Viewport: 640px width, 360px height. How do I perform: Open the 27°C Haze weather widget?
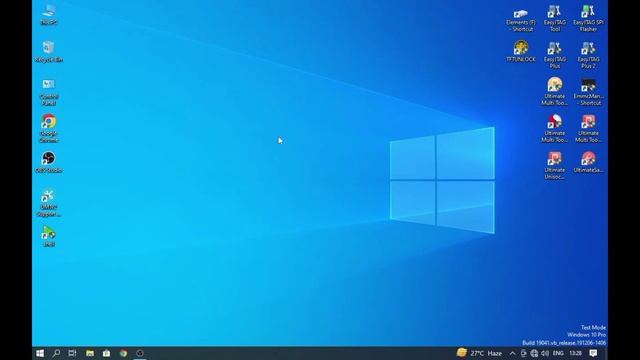pyautogui.click(x=480, y=353)
